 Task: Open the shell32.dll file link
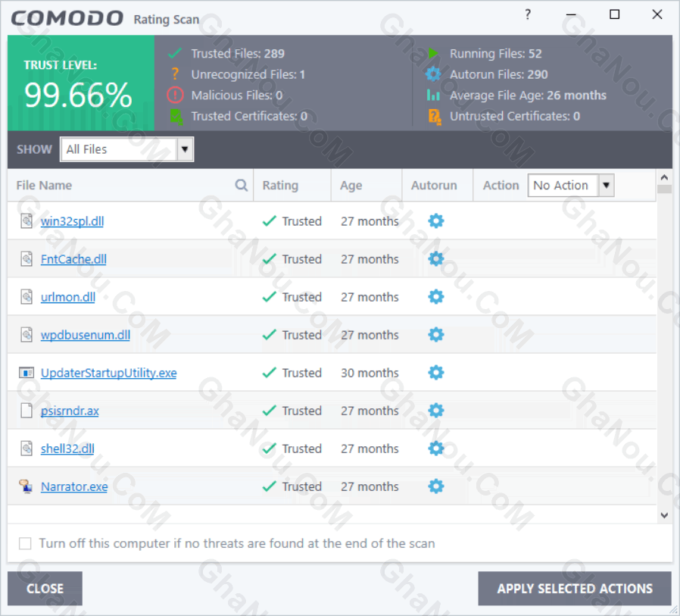coord(67,448)
